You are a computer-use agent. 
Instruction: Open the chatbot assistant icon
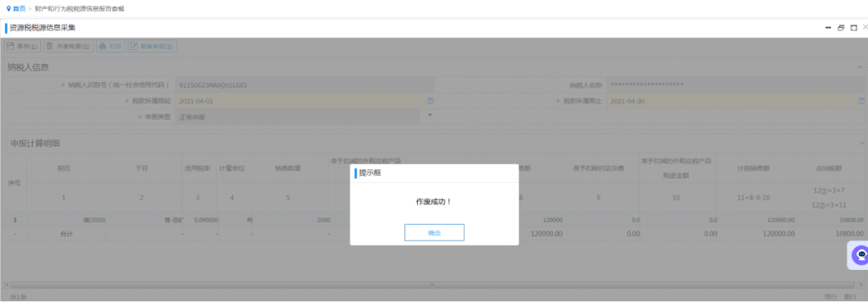[x=860, y=255]
